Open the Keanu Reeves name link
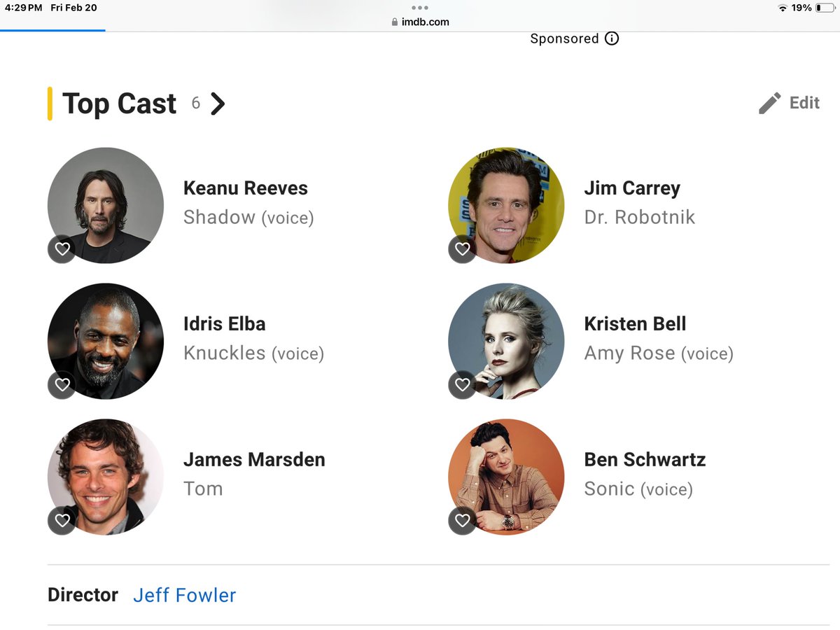This screenshot has height=630, width=840. [246, 188]
